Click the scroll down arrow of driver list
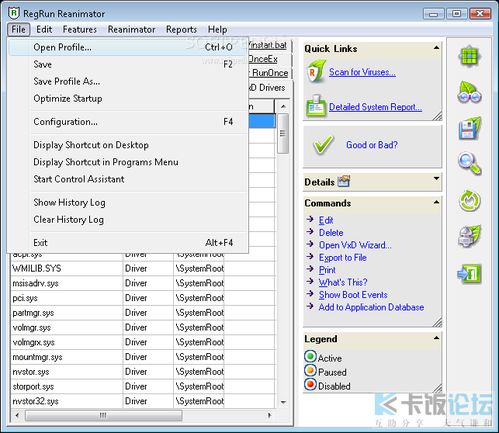 point(283,402)
